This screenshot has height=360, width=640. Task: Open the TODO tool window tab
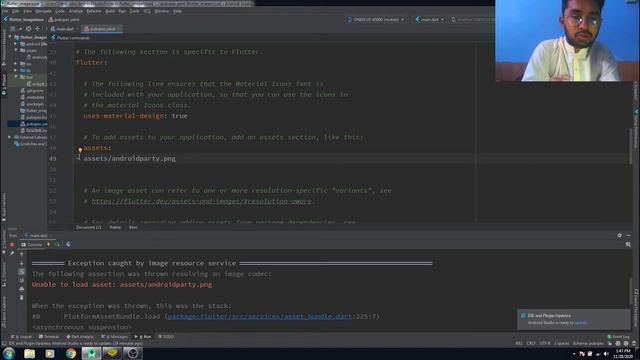coord(166,337)
